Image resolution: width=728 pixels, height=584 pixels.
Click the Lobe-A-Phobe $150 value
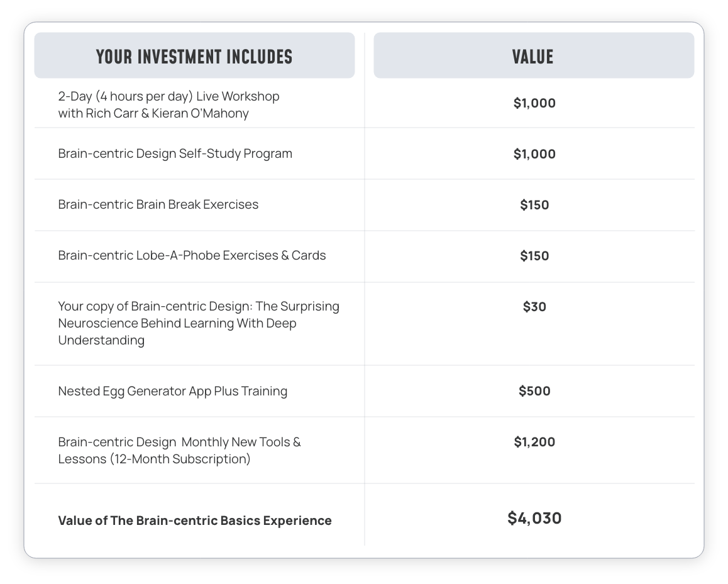point(534,256)
